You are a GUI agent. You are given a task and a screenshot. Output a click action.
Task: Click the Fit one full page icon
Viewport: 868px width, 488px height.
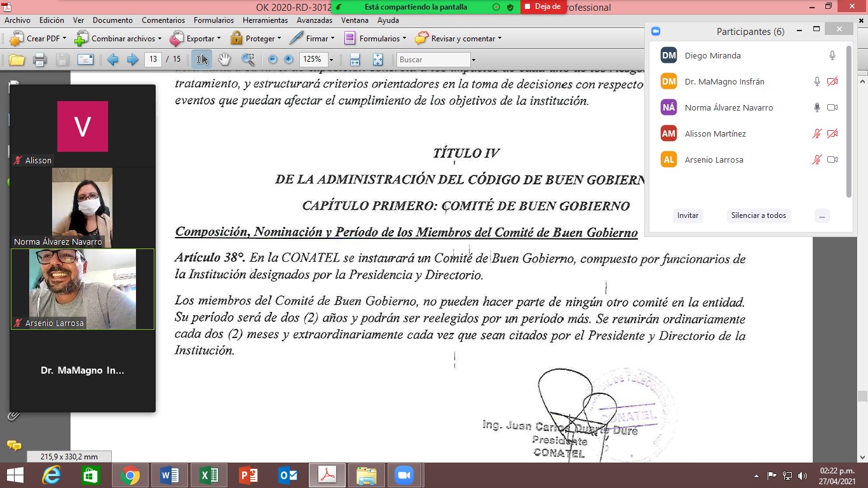click(x=377, y=60)
